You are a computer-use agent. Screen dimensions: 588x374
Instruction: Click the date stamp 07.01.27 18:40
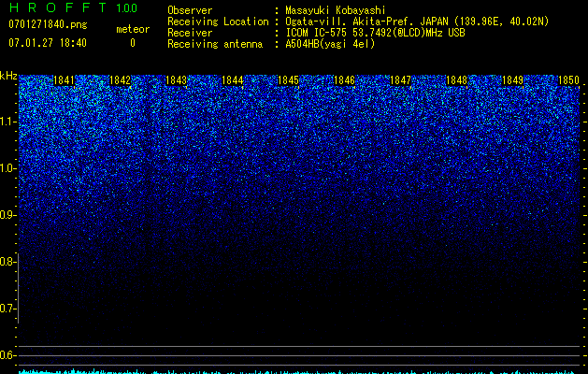48,43
